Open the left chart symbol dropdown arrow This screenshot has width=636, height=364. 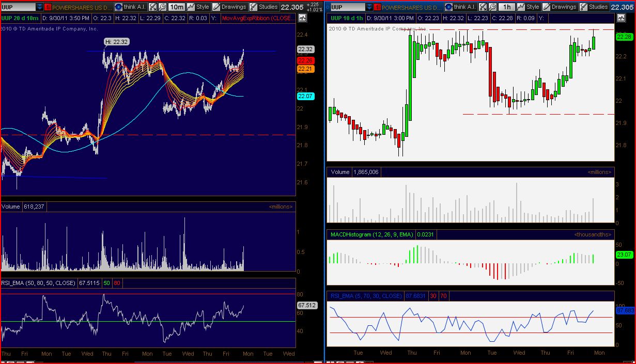pyautogui.click(x=40, y=7)
